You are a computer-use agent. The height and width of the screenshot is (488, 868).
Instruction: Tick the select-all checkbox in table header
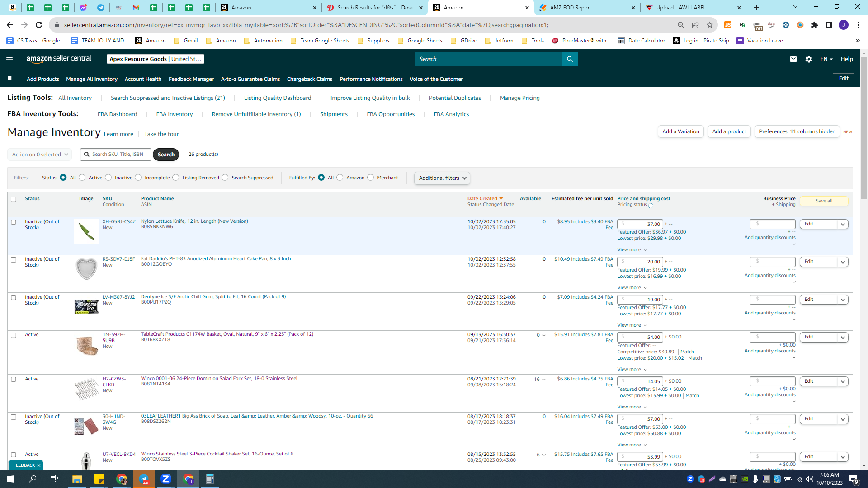point(14,199)
